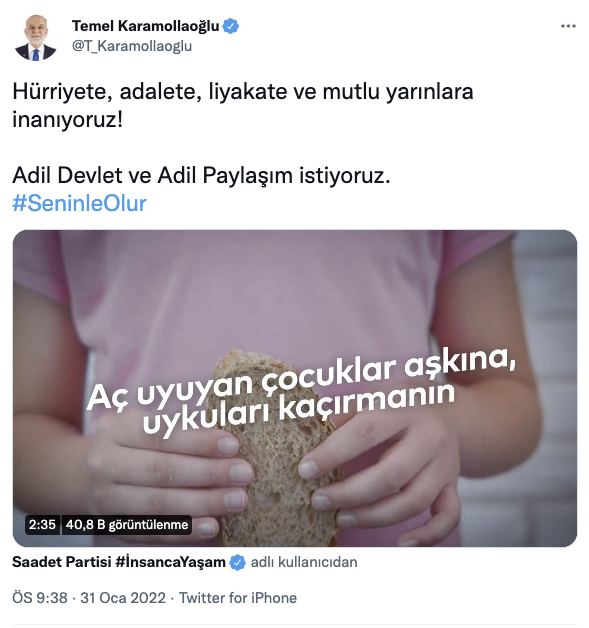Click the 40,8 B görüntülenme view count
Screen dimensions: 589x628
click(x=127, y=524)
